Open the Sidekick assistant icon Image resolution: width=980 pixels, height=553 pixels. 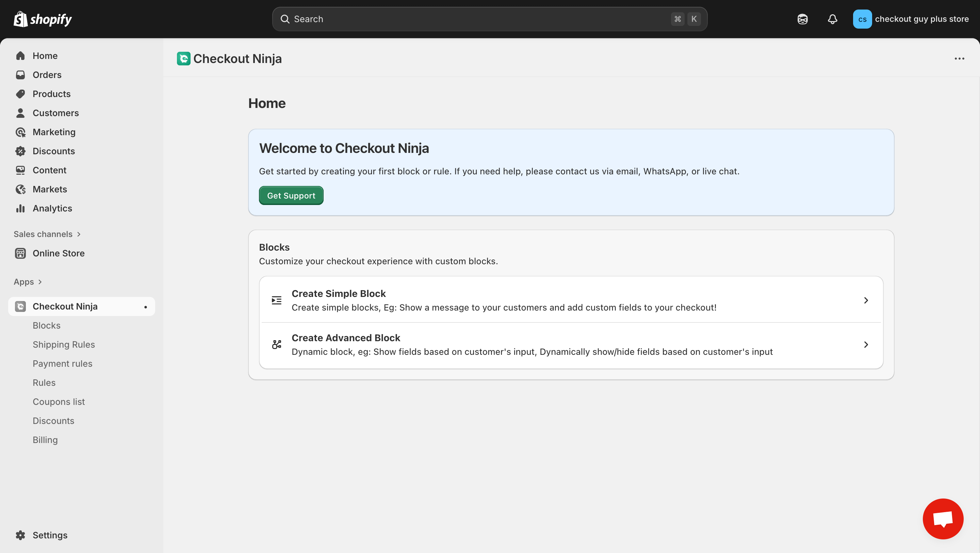pyautogui.click(x=802, y=19)
